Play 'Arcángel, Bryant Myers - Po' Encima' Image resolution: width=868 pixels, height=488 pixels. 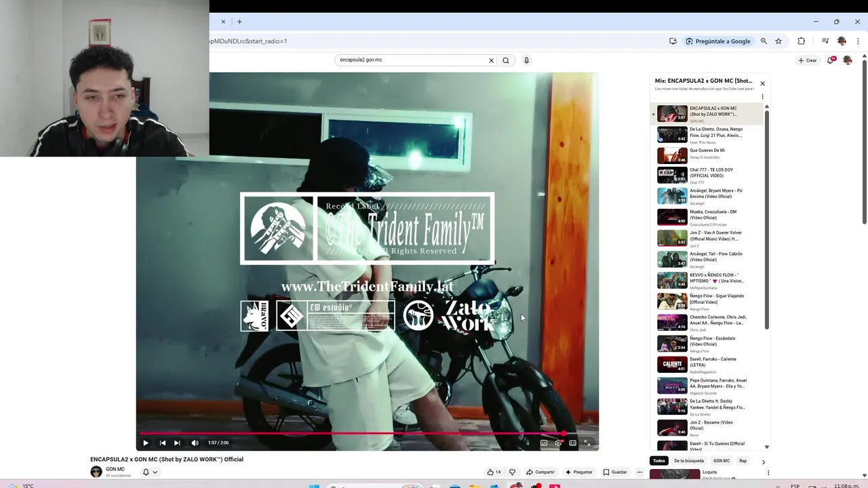709,196
